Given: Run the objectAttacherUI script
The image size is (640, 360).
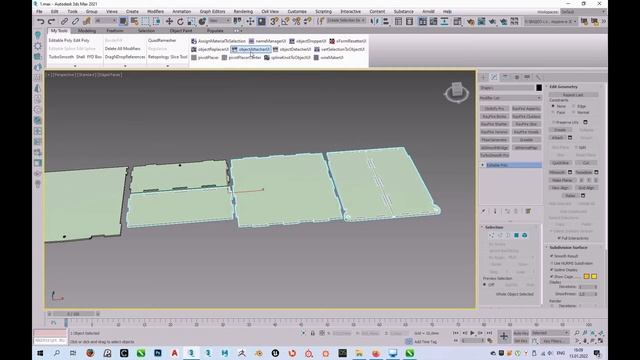Looking at the screenshot, I should pyautogui.click(x=251, y=49).
